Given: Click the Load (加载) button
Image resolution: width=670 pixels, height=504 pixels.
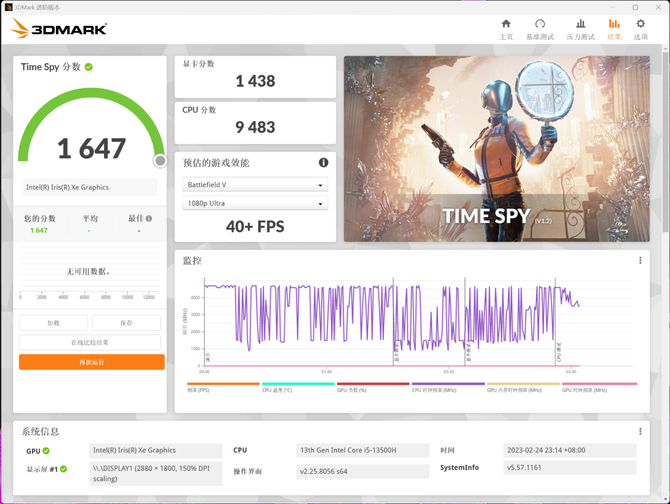Looking at the screenshot, I should [53, 323].
